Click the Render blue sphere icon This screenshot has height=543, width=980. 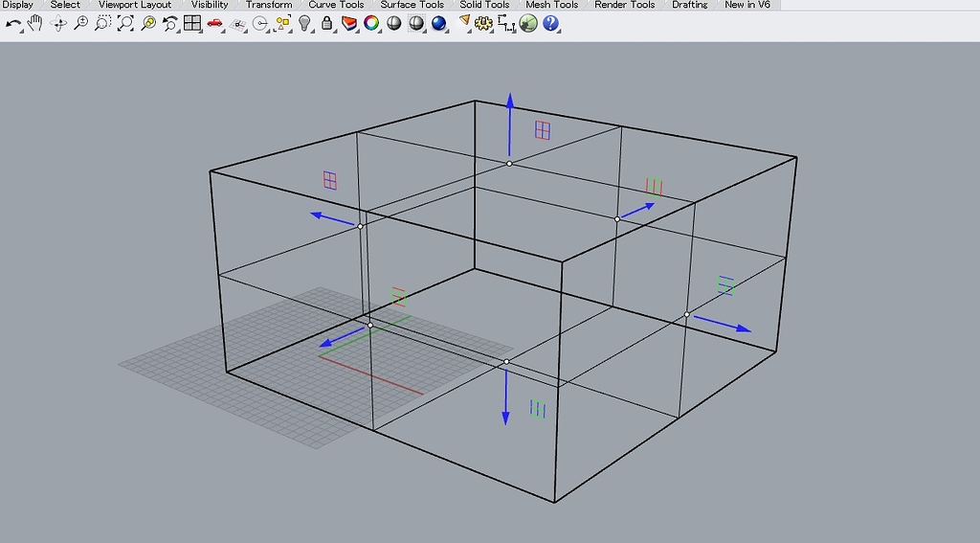[439, 24]
